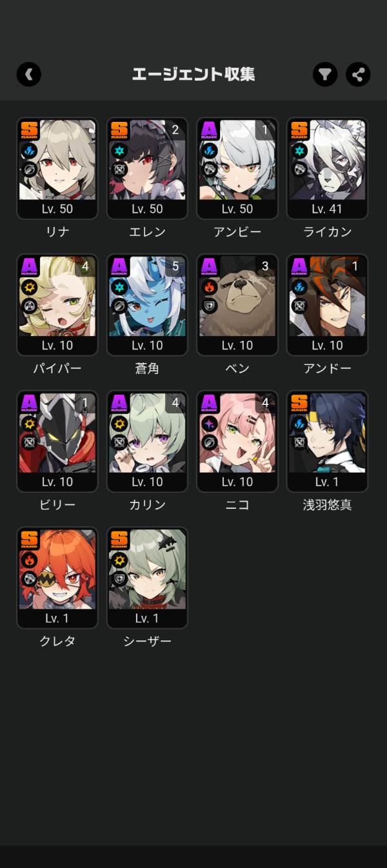Click the ether attribute icon on ニコ
Image resolution: width=387 pixels, height=868 pixels.
pos(209,424)
